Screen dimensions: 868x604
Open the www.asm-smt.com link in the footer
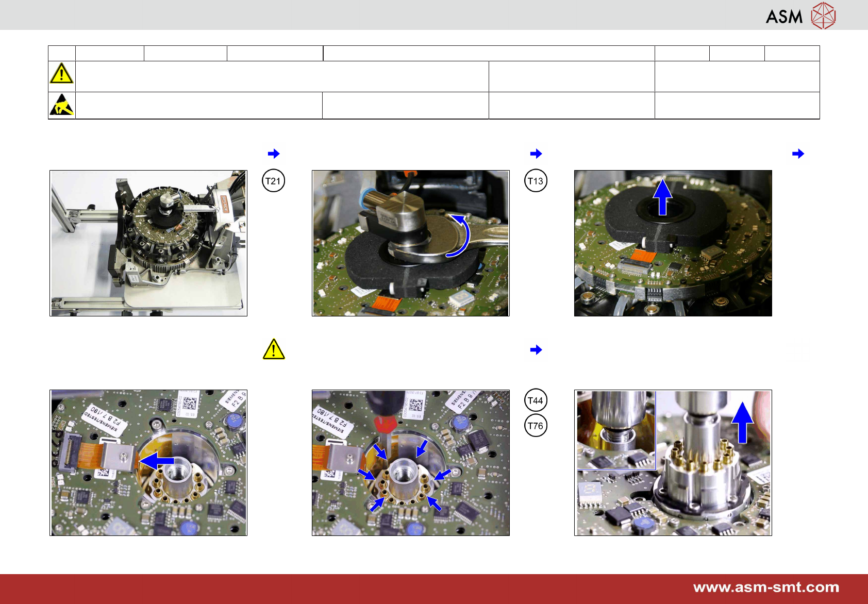click(x=766, y=588)
